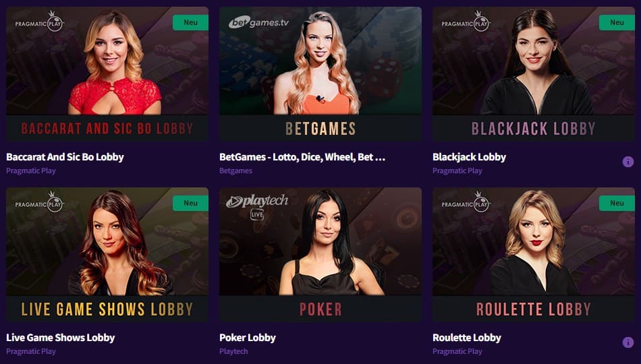Open the Poker game thumbnail
This screenshot has height=364, width=641.
pos(320,255)
